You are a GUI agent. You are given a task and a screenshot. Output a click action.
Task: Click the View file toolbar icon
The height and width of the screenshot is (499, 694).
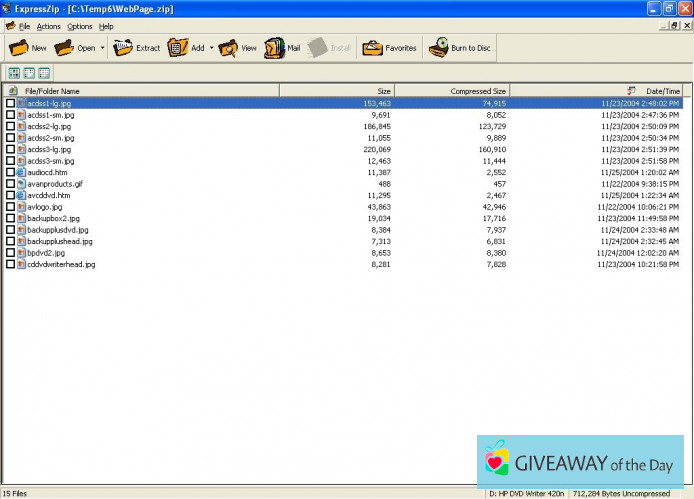(228, 48)
